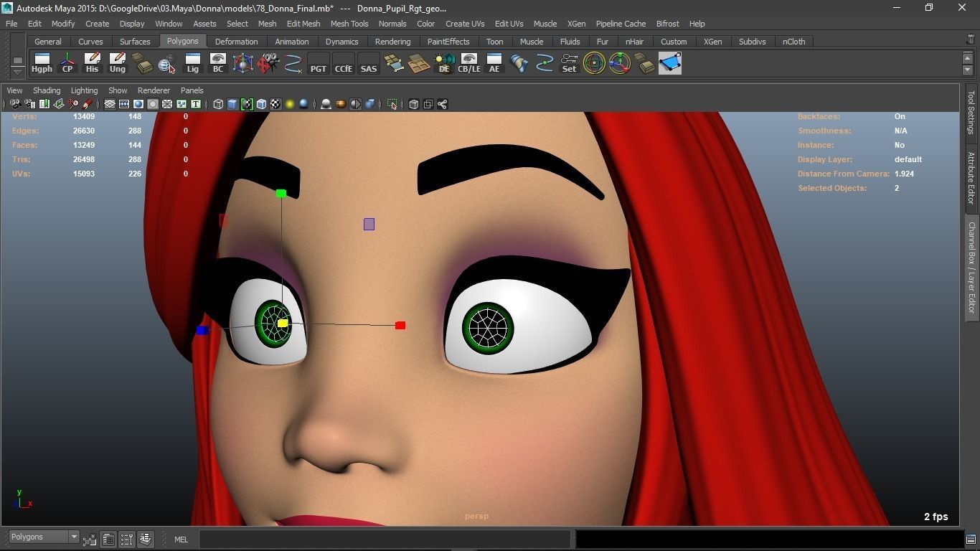Click the MEL command language label
The width and height of the screenshot is (980, 551).
click(181, 540)
